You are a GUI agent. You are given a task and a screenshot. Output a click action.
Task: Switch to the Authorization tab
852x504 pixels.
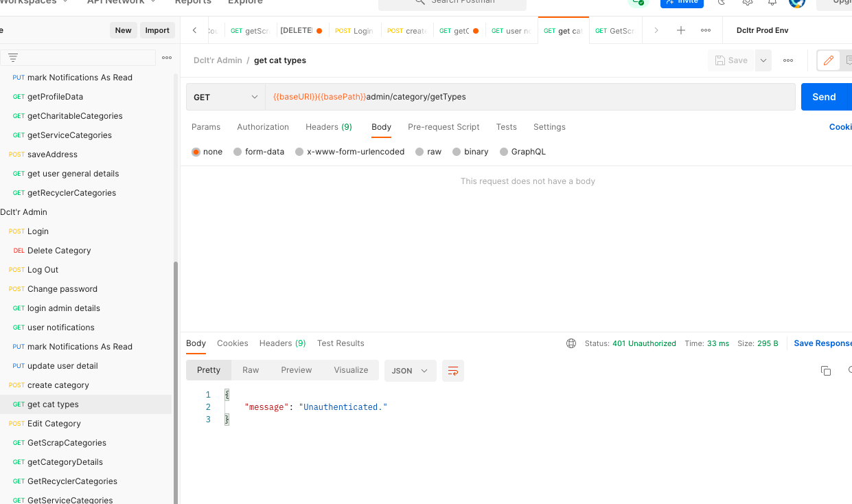(x=263, y=127)
